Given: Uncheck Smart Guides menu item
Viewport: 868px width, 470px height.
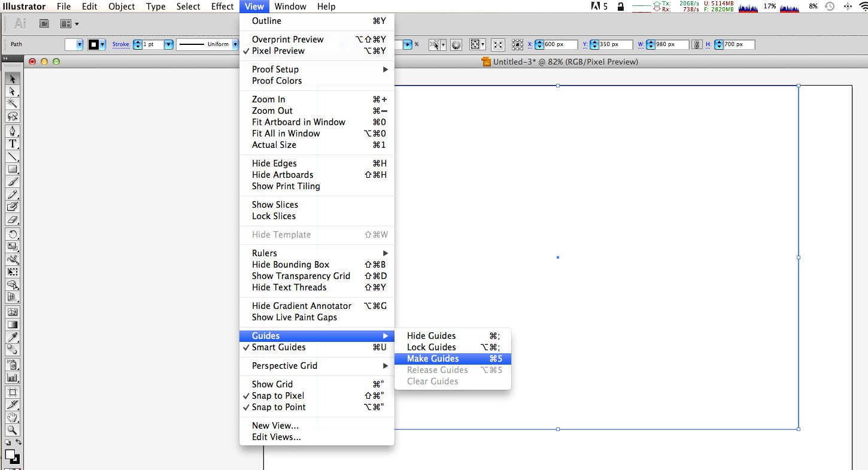Looking at the screenshot, I should click(x=317, y=347).
